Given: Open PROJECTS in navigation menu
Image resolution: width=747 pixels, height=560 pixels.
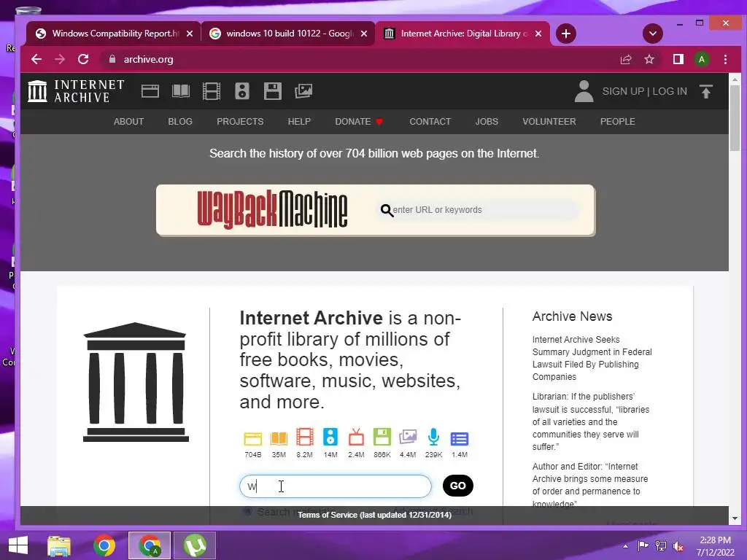Looking at the screenshot, I should tap(240, 122).
